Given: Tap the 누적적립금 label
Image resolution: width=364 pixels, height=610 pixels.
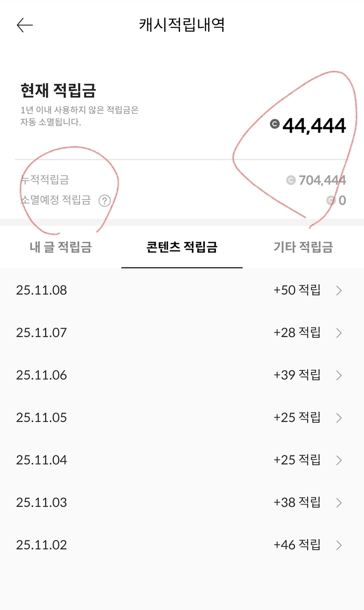Looking at the screenshot, I should coord(45,179).
